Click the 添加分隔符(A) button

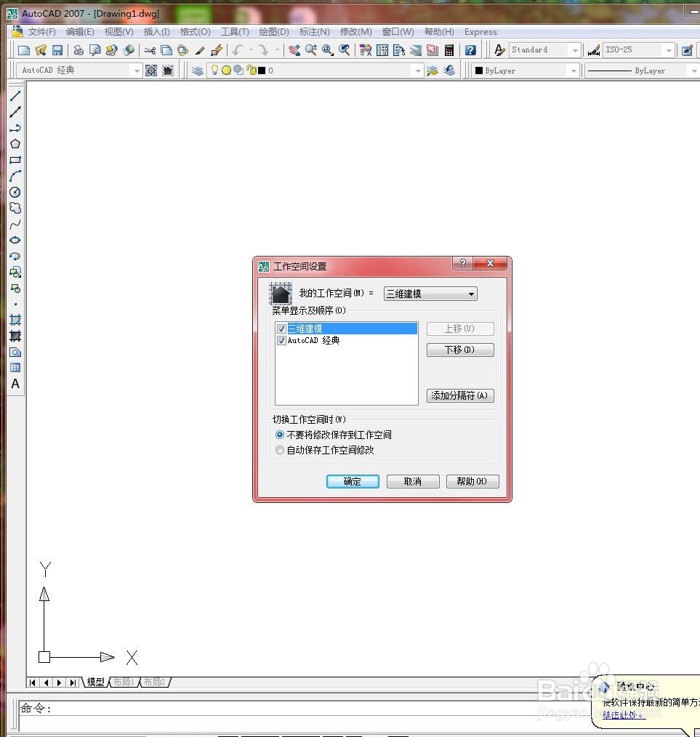pos(460,396)
